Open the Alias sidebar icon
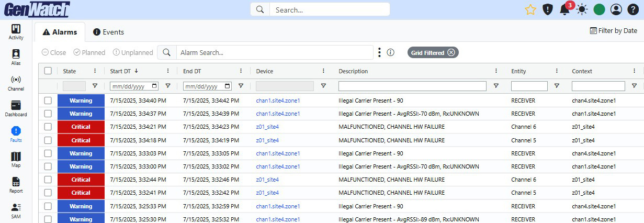644x223 pixels. coord(16,58)
